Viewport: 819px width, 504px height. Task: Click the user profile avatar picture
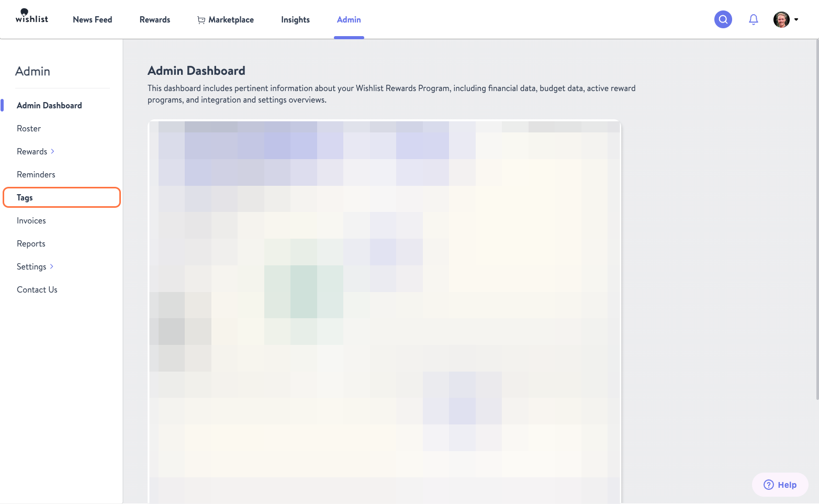[780, 19]
